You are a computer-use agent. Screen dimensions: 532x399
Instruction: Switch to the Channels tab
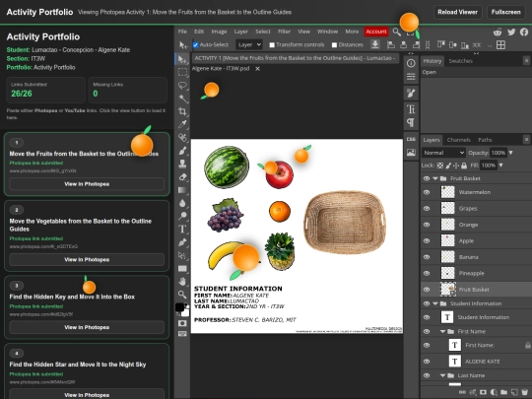pyautogui.click(x=459, y=140)
